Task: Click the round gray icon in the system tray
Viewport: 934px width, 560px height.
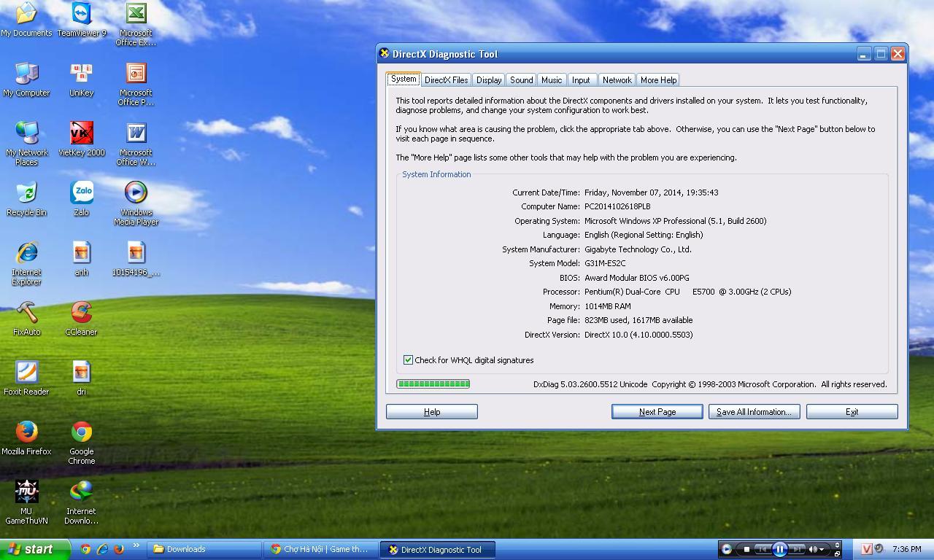Action: (x=879, y=548)
